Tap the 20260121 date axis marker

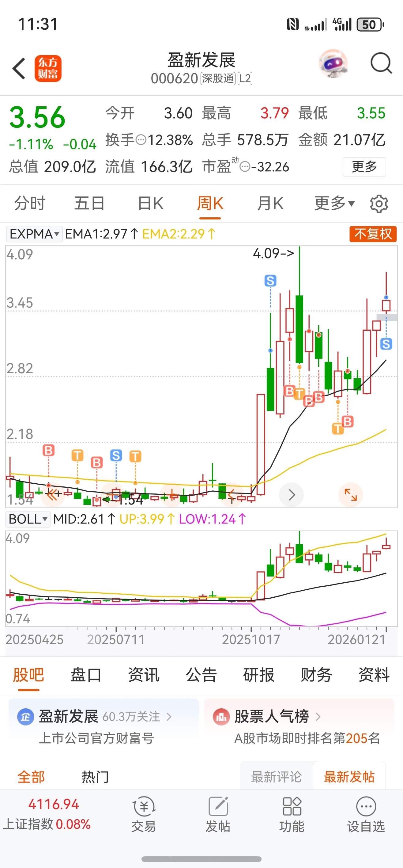coord(356,640)
